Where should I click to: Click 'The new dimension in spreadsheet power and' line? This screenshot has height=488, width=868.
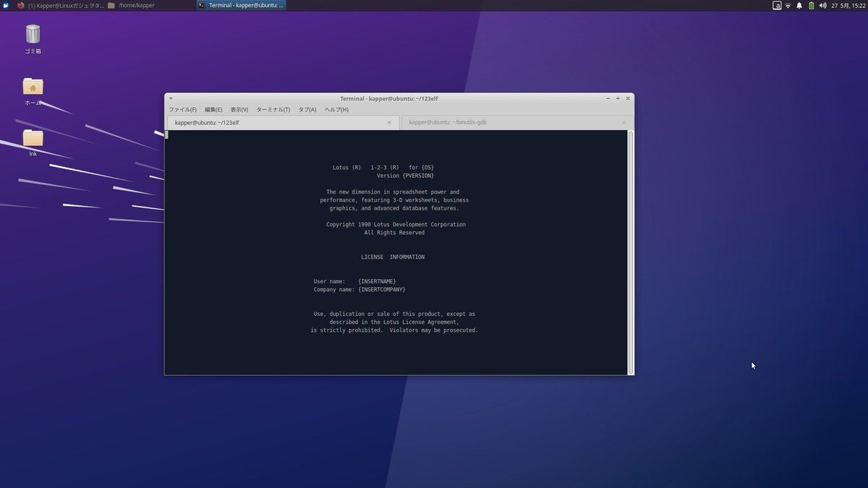point(393,192)
